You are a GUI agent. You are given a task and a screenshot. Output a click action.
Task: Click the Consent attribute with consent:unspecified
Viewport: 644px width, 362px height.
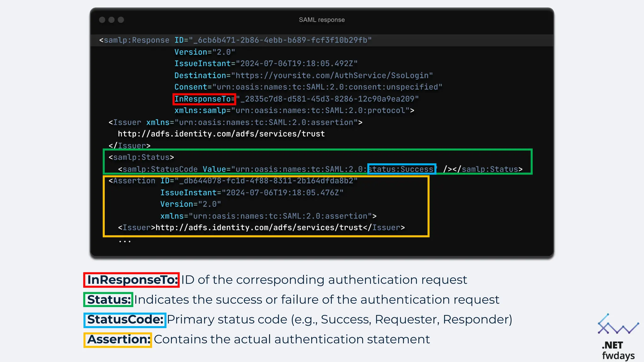308,87
